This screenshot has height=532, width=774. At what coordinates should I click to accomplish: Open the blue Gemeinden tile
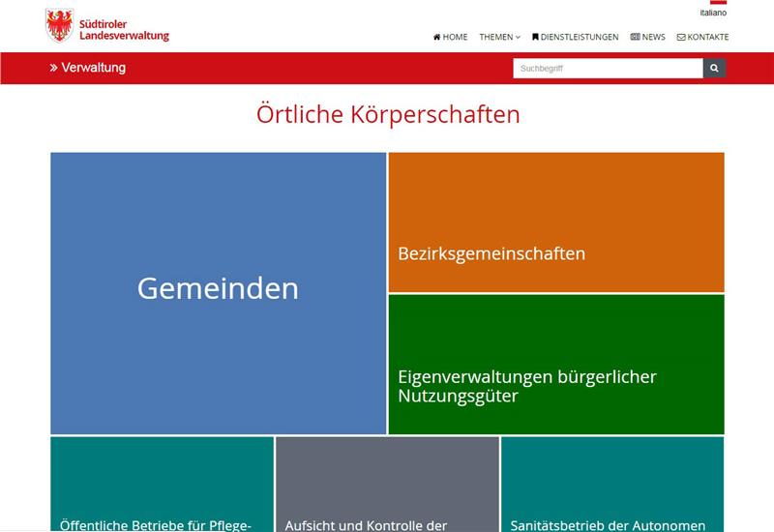[218, 290]
